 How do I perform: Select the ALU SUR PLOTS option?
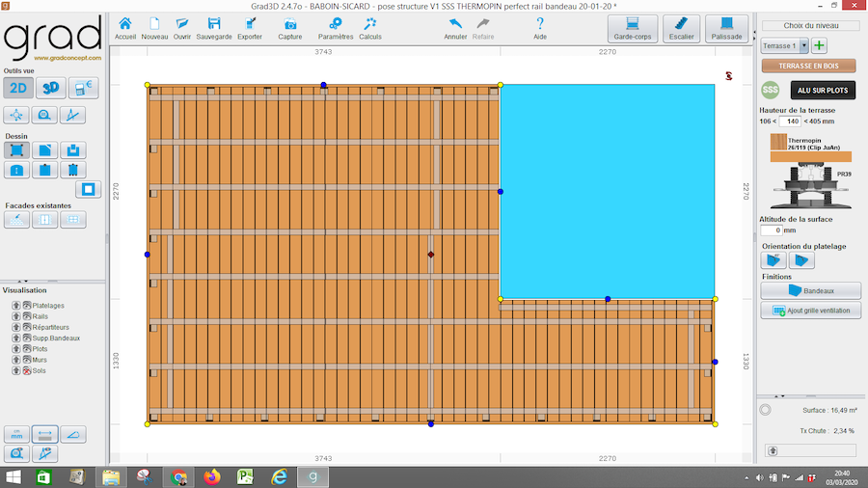[x=825, y=90]
